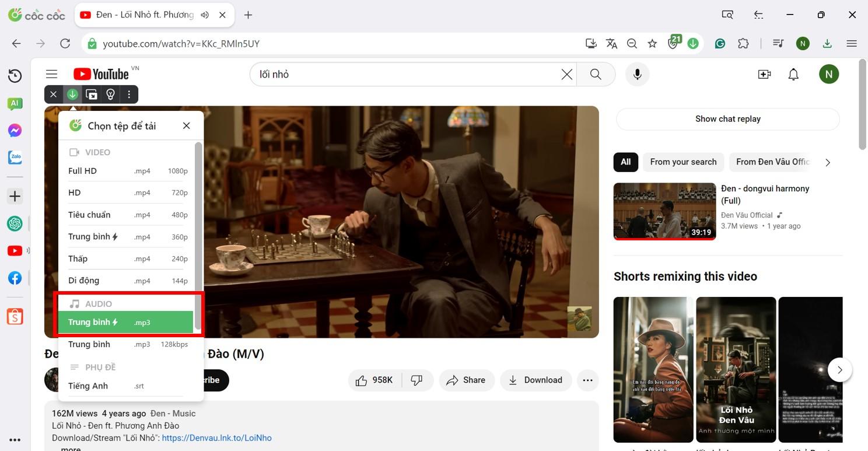The height and width of the screenshot is (451, 868).
Task: Bookmark this page with the star icon
Action: [x=652, y=44]
